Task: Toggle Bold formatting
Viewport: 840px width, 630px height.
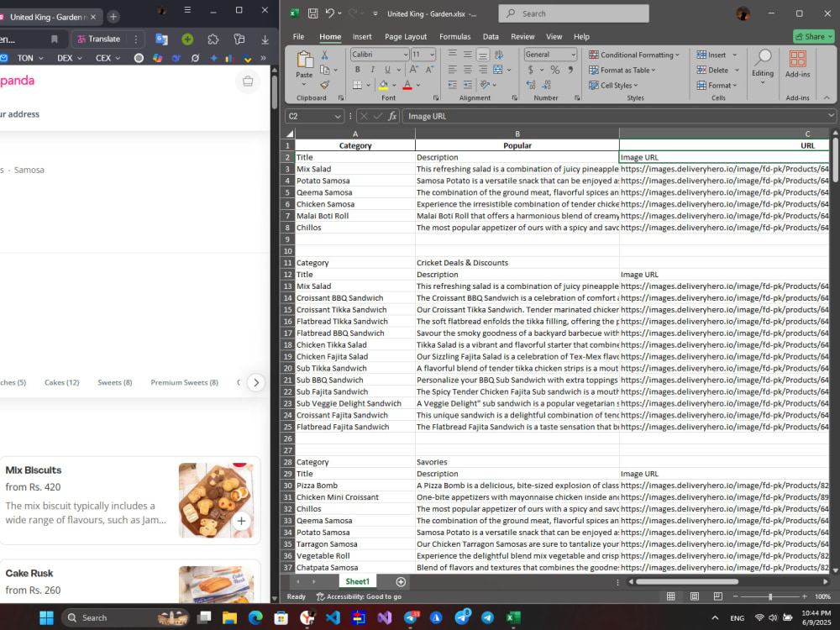Action: (x=357, y=70)
